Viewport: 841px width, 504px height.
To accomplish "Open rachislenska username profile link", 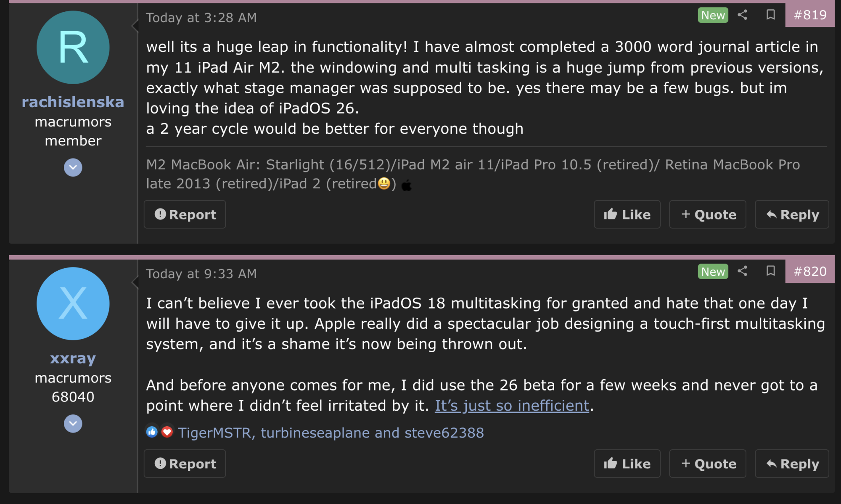I will pos(73,102).
